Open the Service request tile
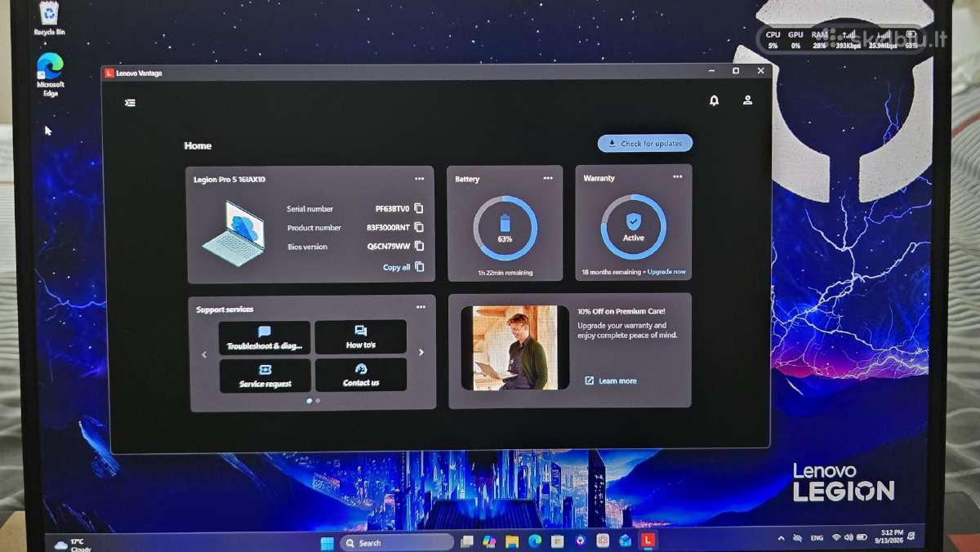The image size is (980, 552). pos(265,376)
